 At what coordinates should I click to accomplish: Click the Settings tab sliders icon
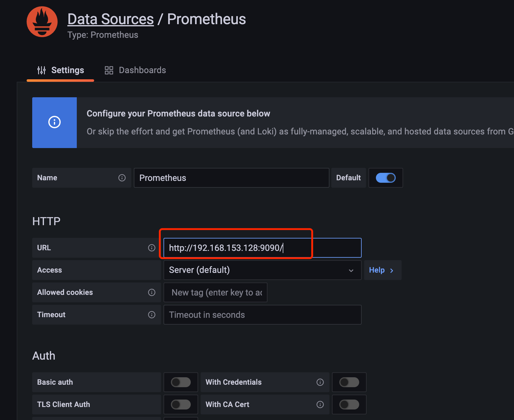41,70
